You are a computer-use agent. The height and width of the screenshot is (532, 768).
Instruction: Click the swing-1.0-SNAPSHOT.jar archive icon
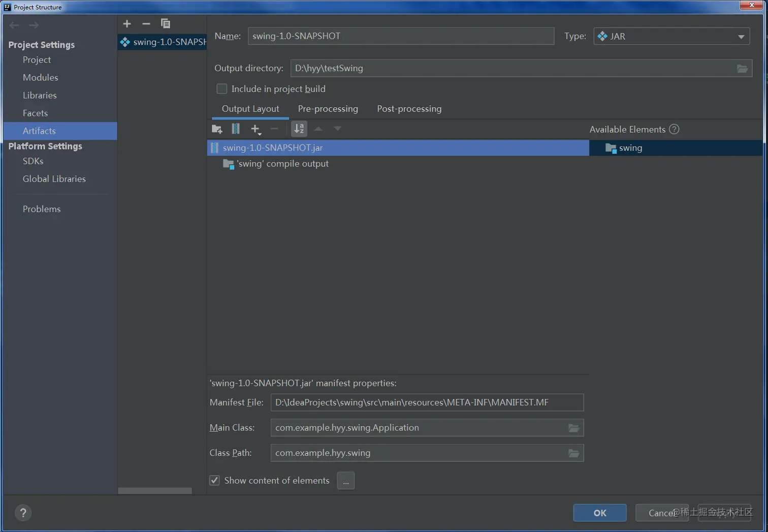coord(215,148)
